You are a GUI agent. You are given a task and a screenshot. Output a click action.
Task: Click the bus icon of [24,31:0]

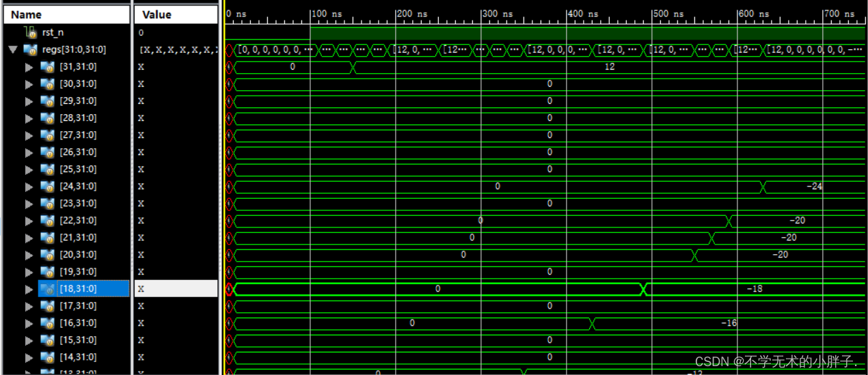(x=46, y=186)
